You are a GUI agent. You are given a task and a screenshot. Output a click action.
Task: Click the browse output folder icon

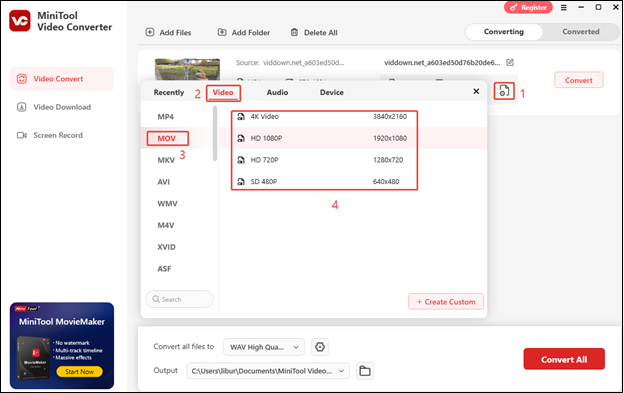(365, 371)
